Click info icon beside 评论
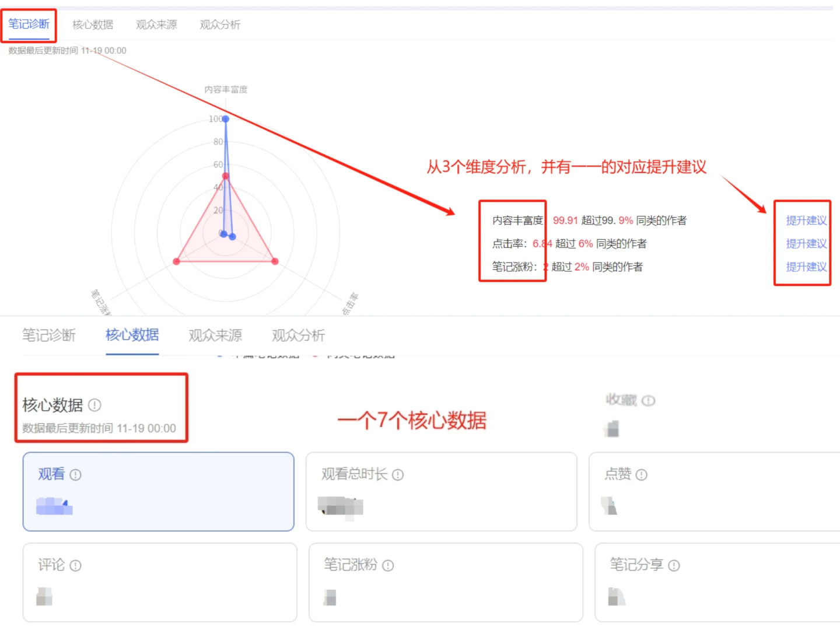Viewport: 840px width, 630px height. click(75, 565)
